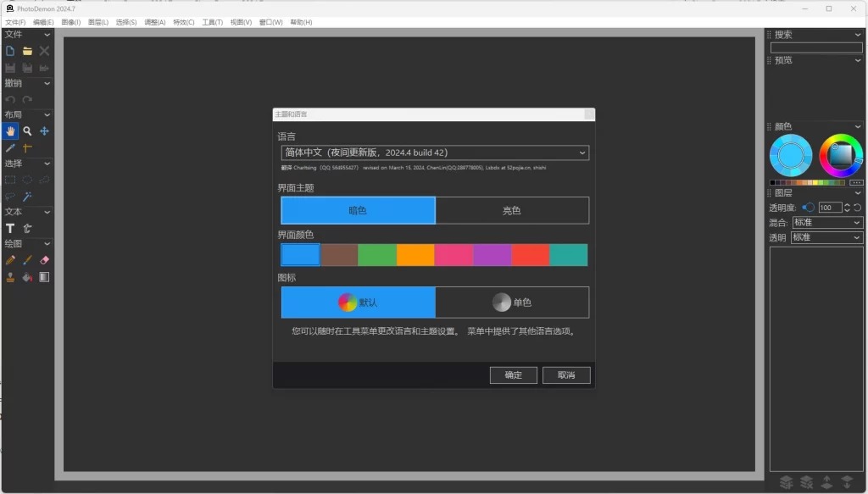The height and width of the screenshot is (494, 868).
Task: Select the Pencil drawing tool
Action: (10, 260)
